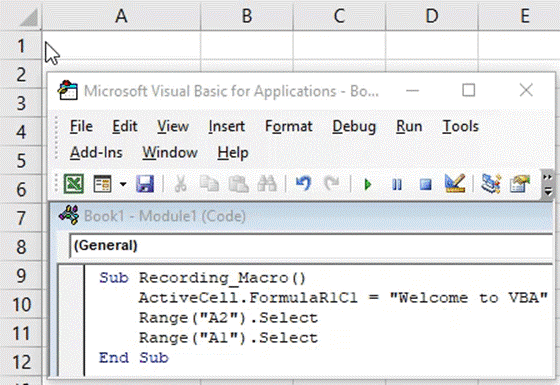Click the Copy toolbar icon

209,184
